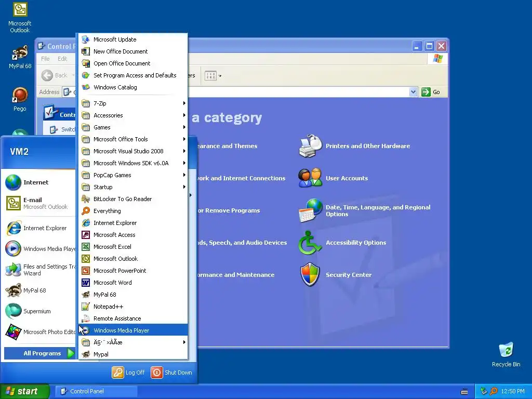Expand Microsoft Visual Studio 2008 arrow
This screenshot has width=532, height=399.
click(184, 151)
